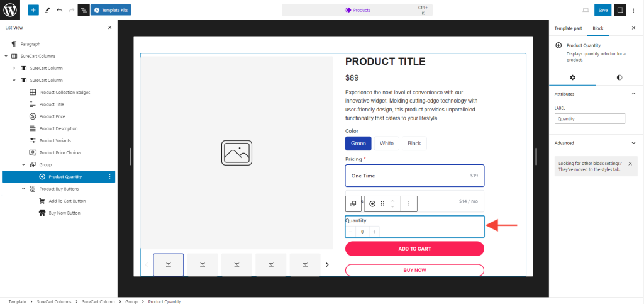644x304 pixels.
Task: Open the block inserter plus button
Action: 33,10
